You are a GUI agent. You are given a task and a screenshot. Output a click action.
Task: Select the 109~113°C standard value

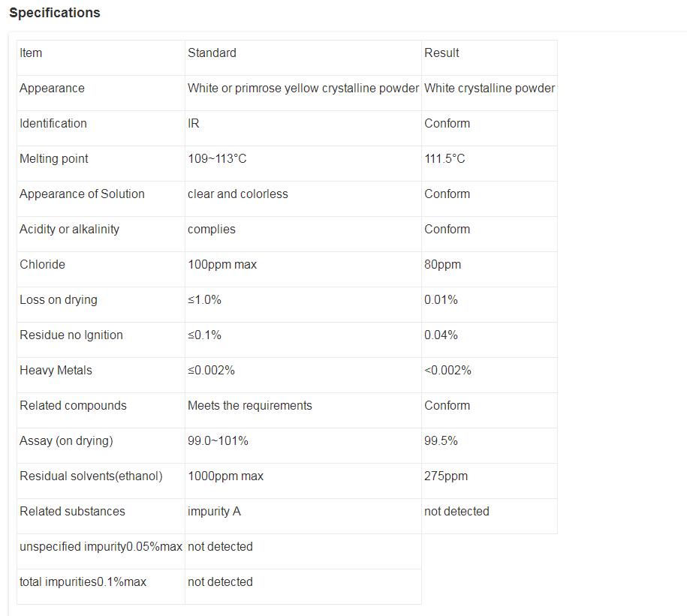(x=217, y=158)
